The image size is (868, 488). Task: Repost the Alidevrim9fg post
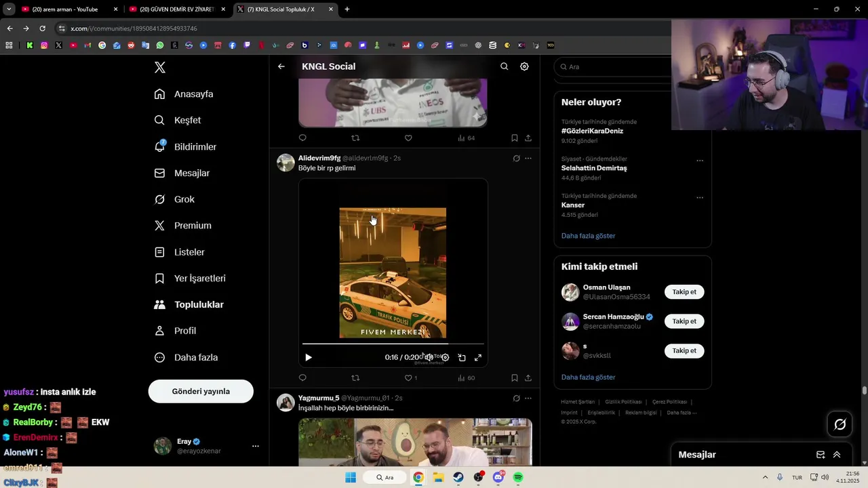click(355, 378)
